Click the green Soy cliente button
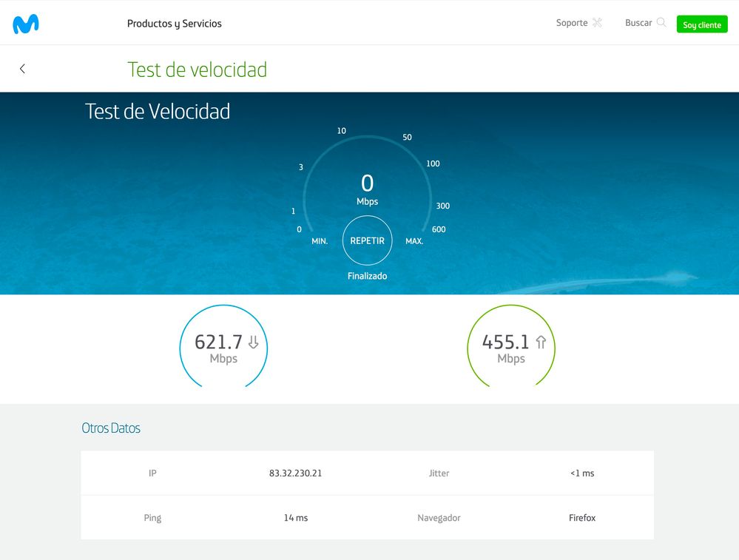 coord(701,24)
